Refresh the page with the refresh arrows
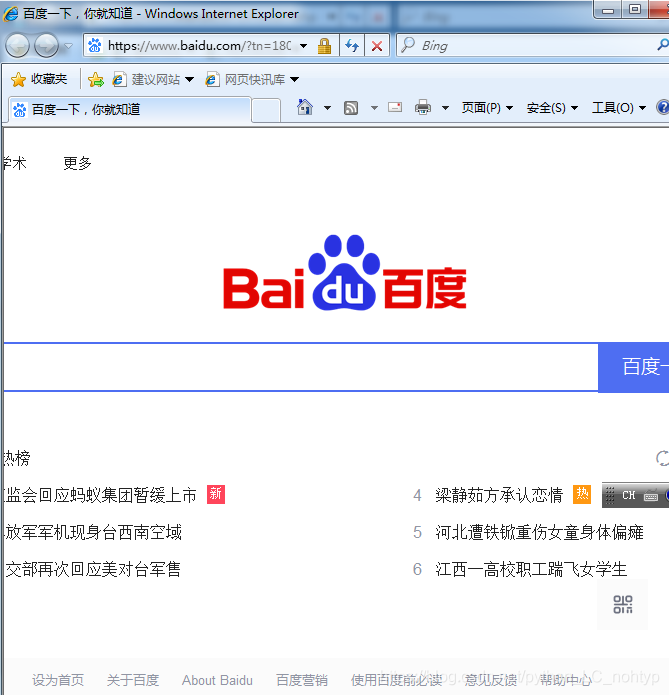The width and height of the screenshot is (669, 695). tap(352, 46)
